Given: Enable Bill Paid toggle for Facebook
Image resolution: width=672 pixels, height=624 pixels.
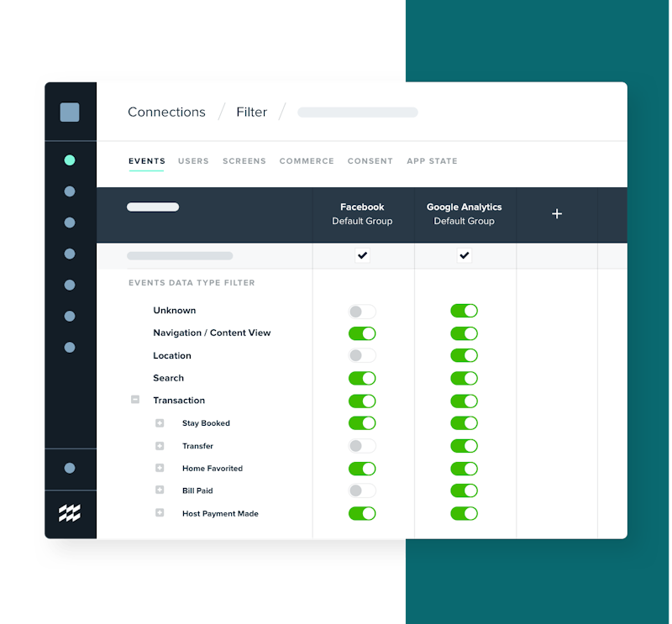Looking at the screenshot, I should click(362, 490).
